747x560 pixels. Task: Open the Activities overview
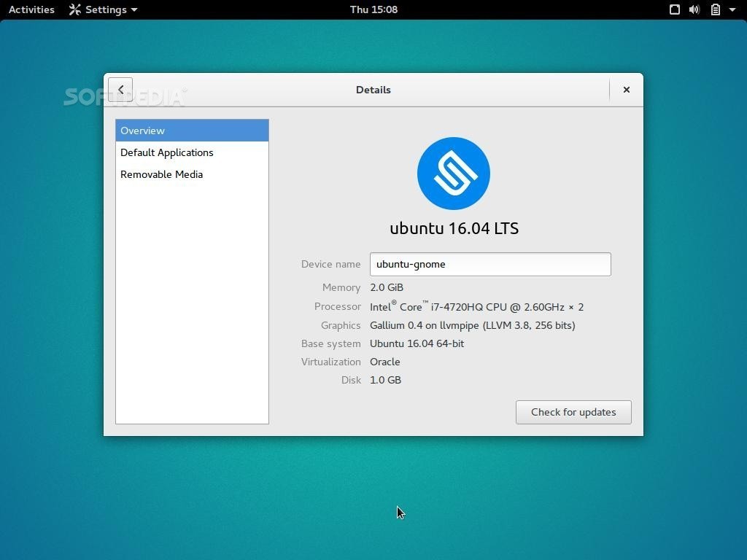tap(31, 9)
